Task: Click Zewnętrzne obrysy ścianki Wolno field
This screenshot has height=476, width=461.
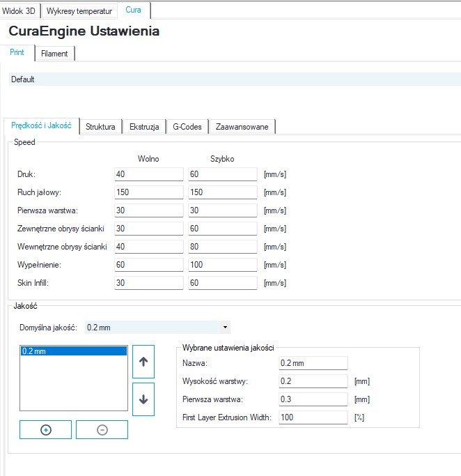Action: pos(149,229)
